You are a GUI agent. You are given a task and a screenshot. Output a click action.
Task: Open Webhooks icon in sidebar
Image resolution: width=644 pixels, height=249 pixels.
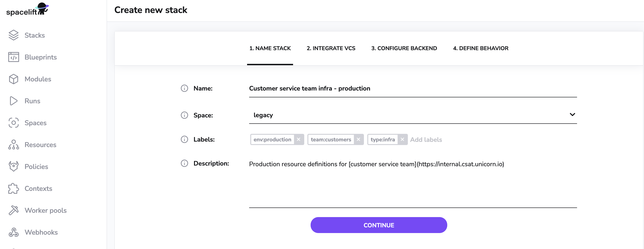coord(13,232)
